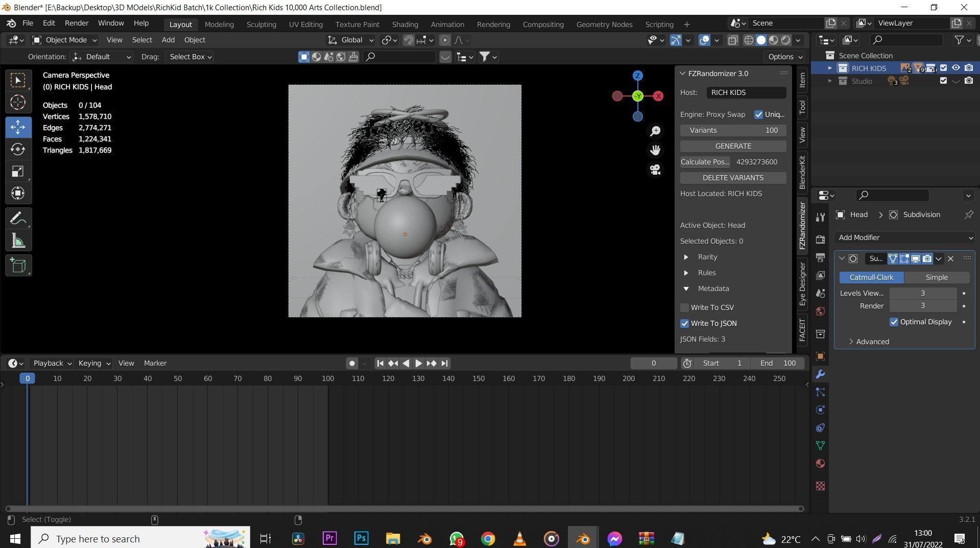Pin the Head modifier properties panel

[968, 215]
